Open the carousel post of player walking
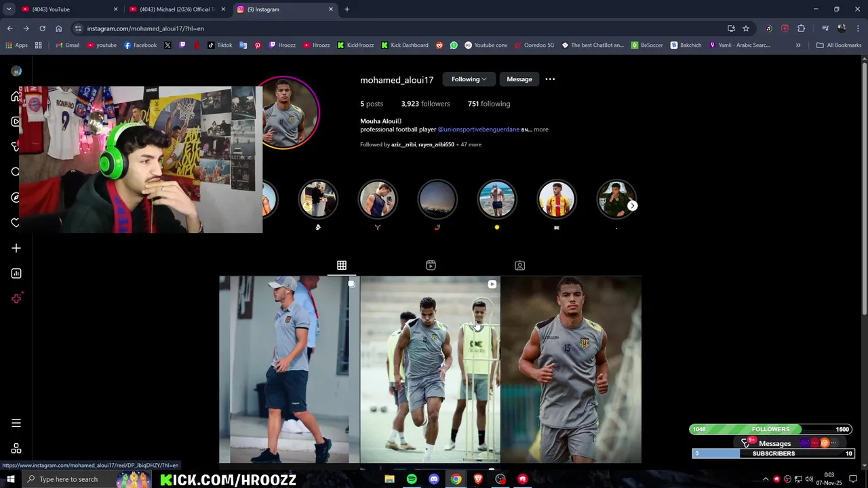The image size is (868, 488). coord(289,369)
